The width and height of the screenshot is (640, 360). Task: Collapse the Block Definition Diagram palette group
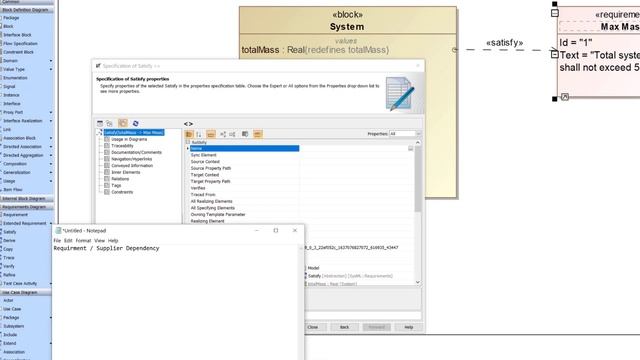pos(27,10)
